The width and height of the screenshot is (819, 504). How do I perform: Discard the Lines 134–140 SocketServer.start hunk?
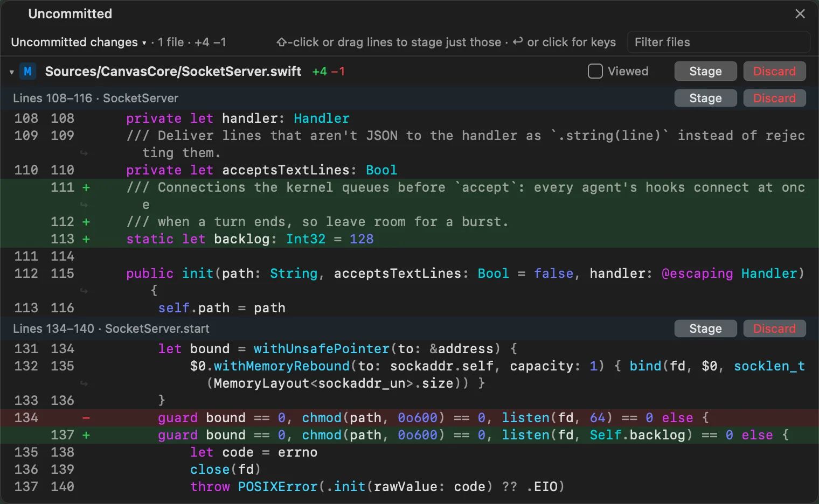pos(774,328)
